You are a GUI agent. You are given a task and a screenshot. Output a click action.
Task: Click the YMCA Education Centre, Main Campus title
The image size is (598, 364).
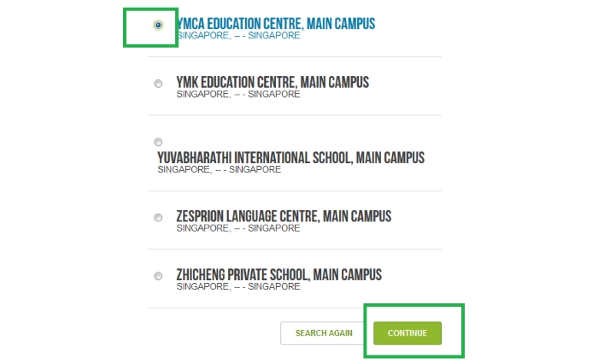pyautogui.click(x=276, y=24)
